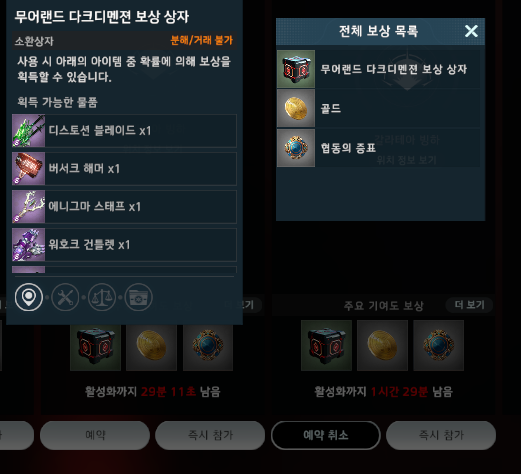Select 무어랜드 다크디멘전 보상 상자 in the reward list
Image resolution: width=521 pixels, height=474 pixels.
(x=379, y=69)
